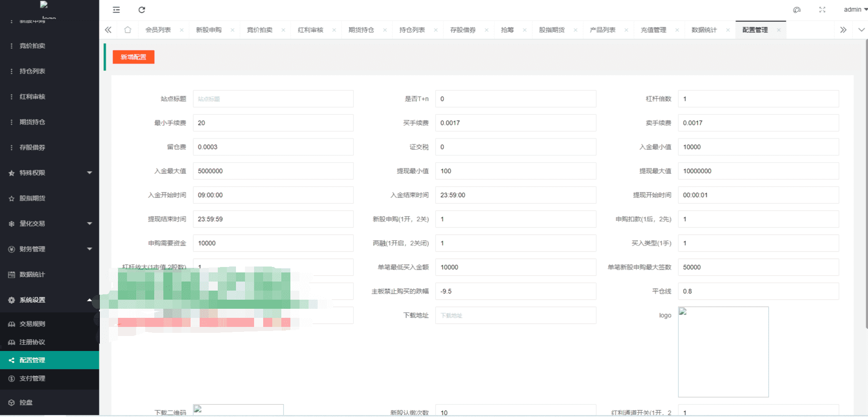The image size is (868, 420).
Task: Click the 新增配置 button
Action: [133, 57]
